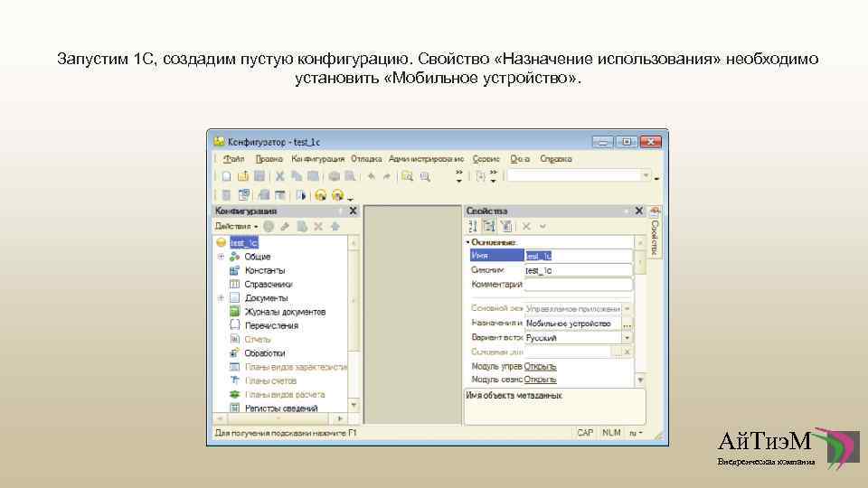Open the Файл menu
The image size is (868, 488).
coord(233,159)
